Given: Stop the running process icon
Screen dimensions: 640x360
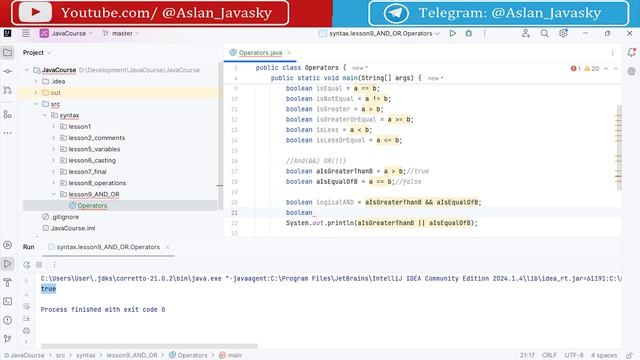Looking at the screenshot, I should [39, 265].
